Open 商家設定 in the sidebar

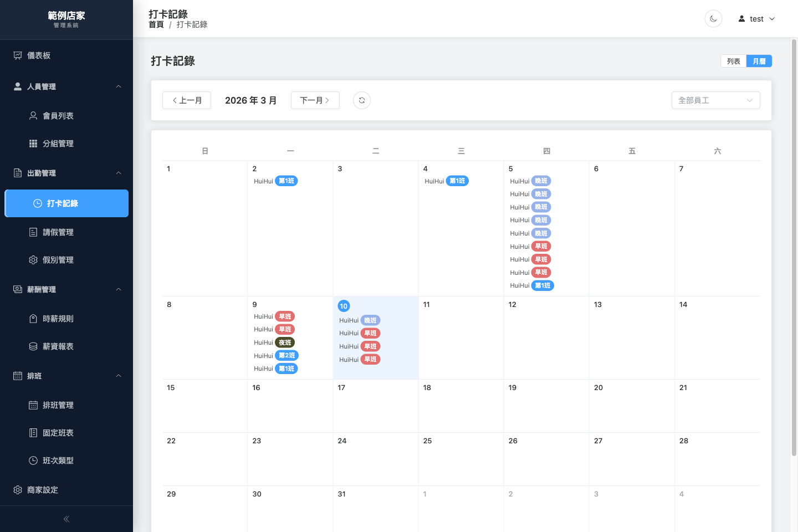click(43, 490)
